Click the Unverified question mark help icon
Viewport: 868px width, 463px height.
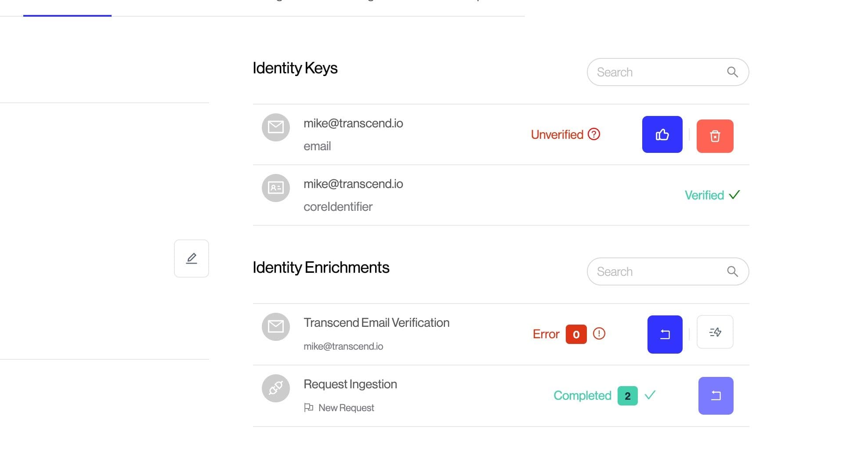pos(594,134)
